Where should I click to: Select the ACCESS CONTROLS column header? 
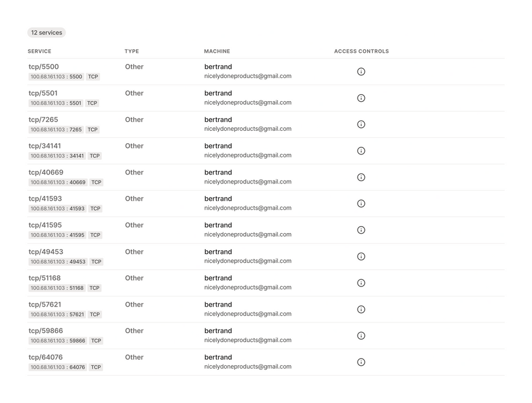point(361,51)
